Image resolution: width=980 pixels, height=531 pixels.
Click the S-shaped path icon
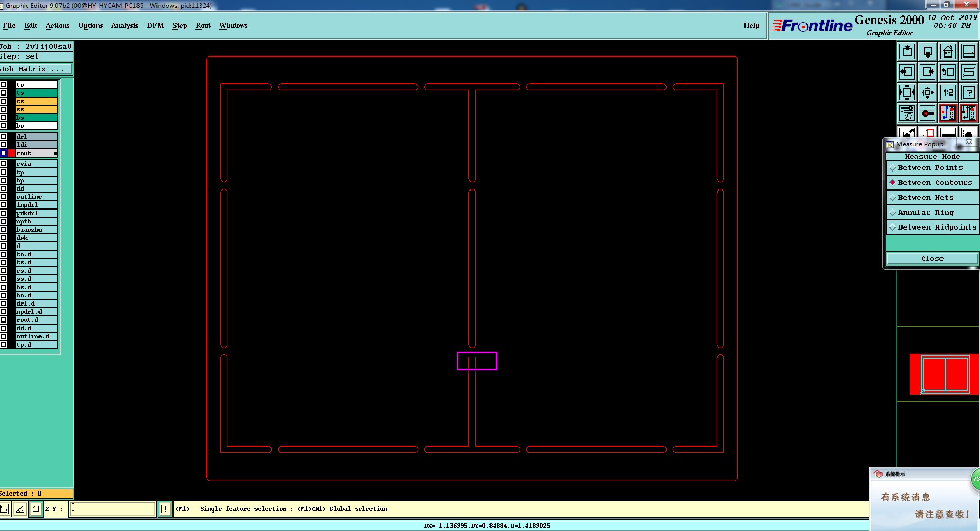969,72
